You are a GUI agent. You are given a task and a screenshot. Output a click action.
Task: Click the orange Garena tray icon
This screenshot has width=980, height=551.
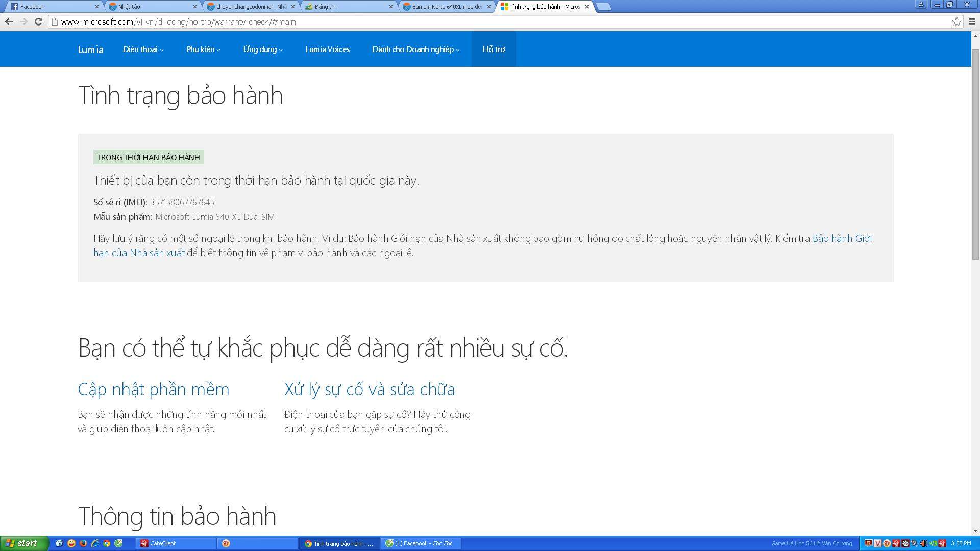click(x=887, y=543)
